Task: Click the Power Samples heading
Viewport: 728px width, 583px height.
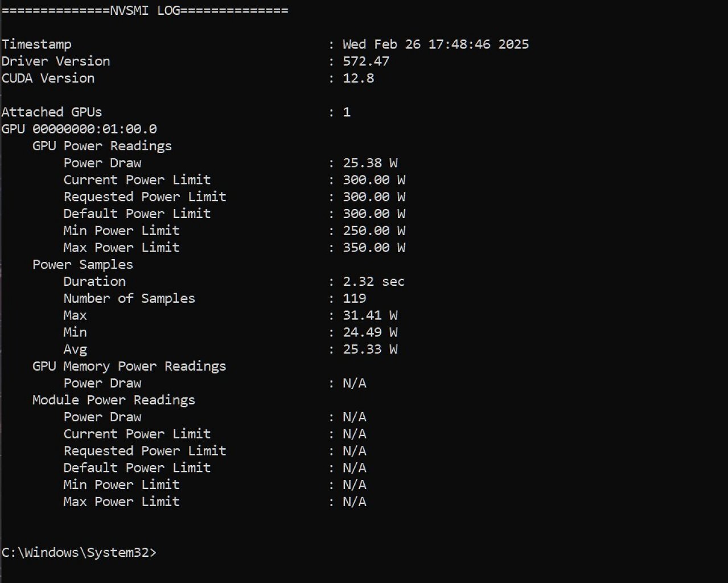Action: (83, 265)
